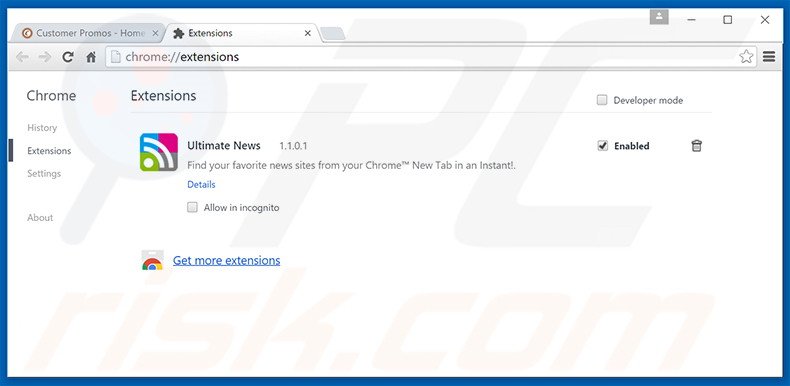The width and height of the screenshot is (790, 386).
Task: Bookmark this page with the star
Action: (746, 56)
